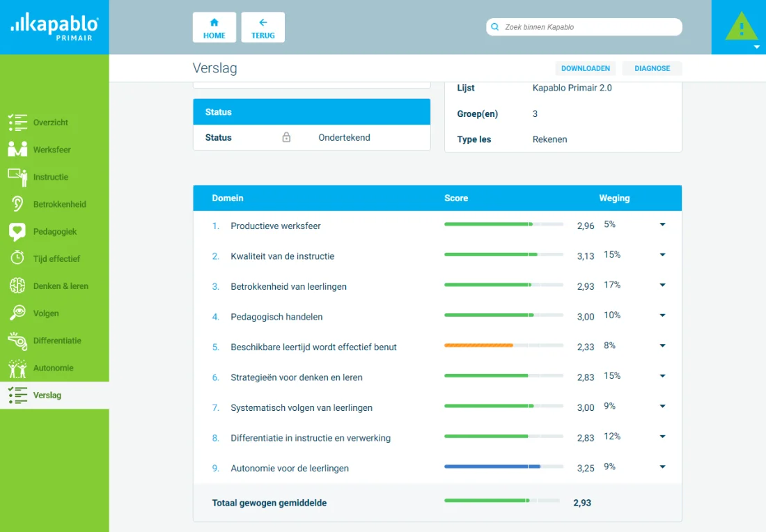Expand the Productieve werksfeer row
The image size is (766, 532).
coord(662,225)
